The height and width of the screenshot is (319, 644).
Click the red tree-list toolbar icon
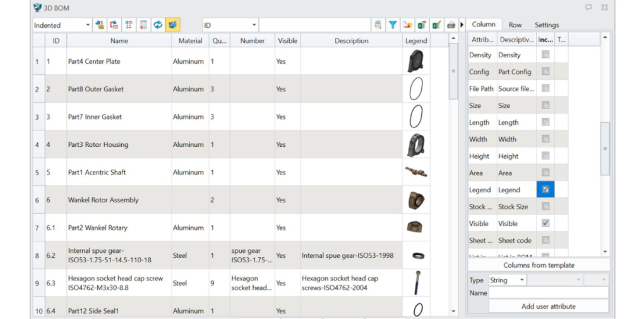point(114,25)
